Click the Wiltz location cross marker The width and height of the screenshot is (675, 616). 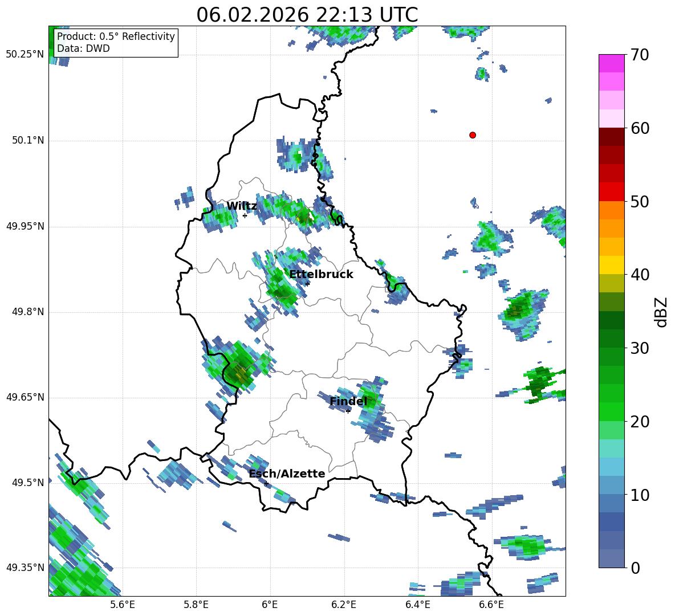245,215
